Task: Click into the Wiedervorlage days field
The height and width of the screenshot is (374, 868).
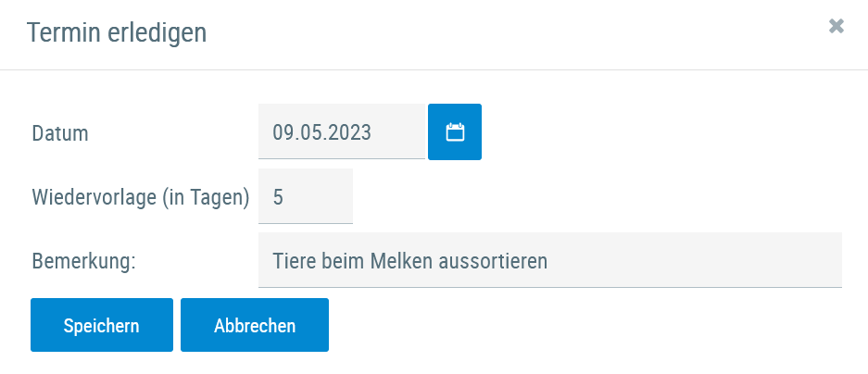Action: [x=306, y=196]
